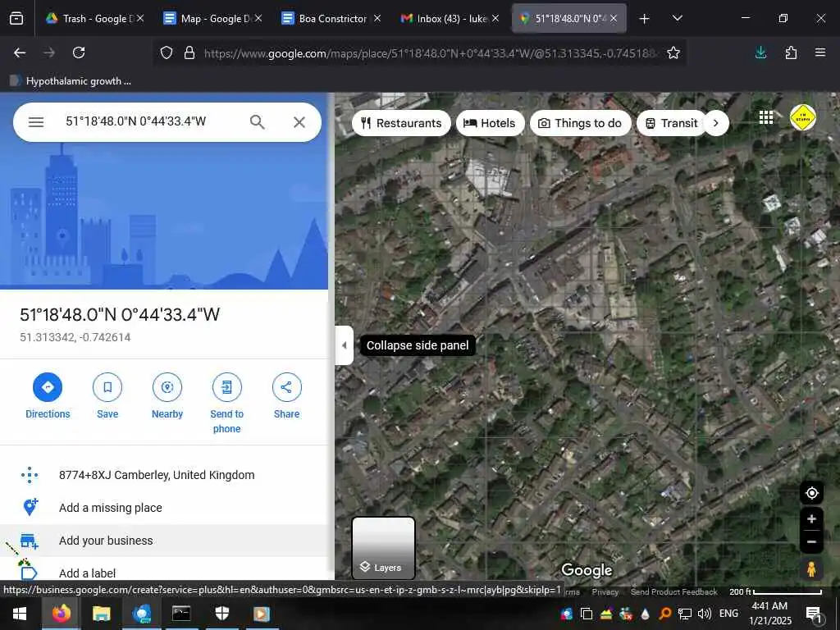Image resolution: width=840 pixels, height=630 pixels.
Task: Copy plus code 8774+8XJ Camberley
Action: pos(164,475)
